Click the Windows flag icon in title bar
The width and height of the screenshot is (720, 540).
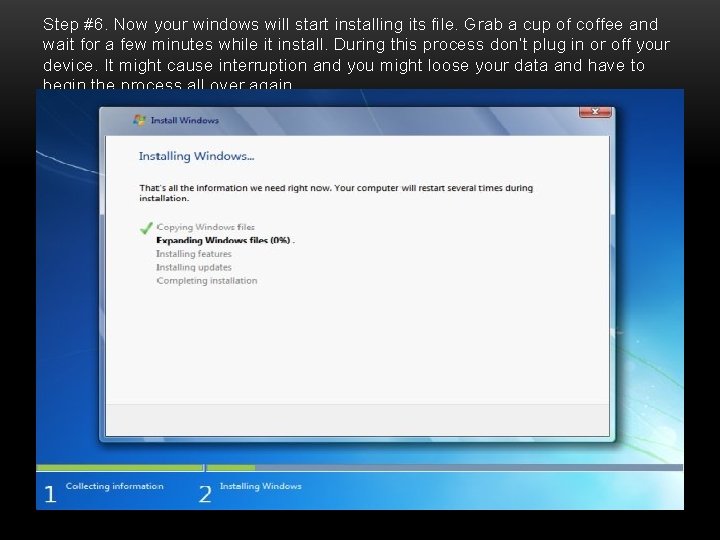139,120
